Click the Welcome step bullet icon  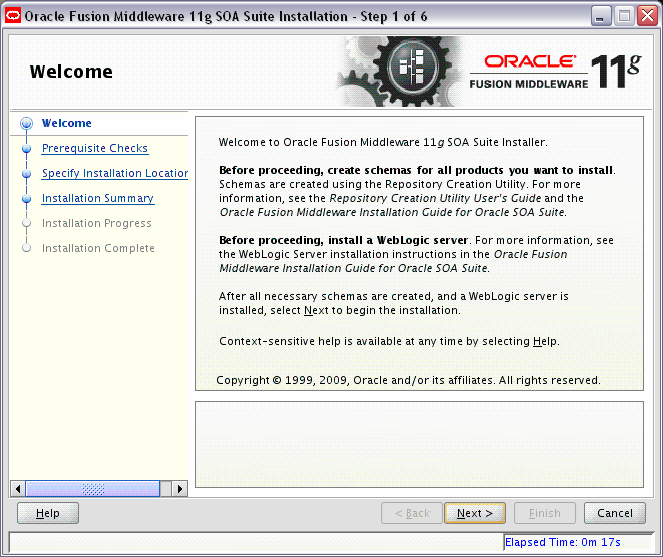(27, 123)
